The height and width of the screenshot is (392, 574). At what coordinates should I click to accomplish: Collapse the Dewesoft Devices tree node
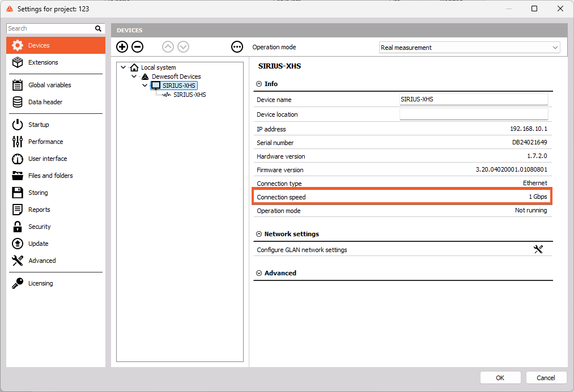pos(134,76)
